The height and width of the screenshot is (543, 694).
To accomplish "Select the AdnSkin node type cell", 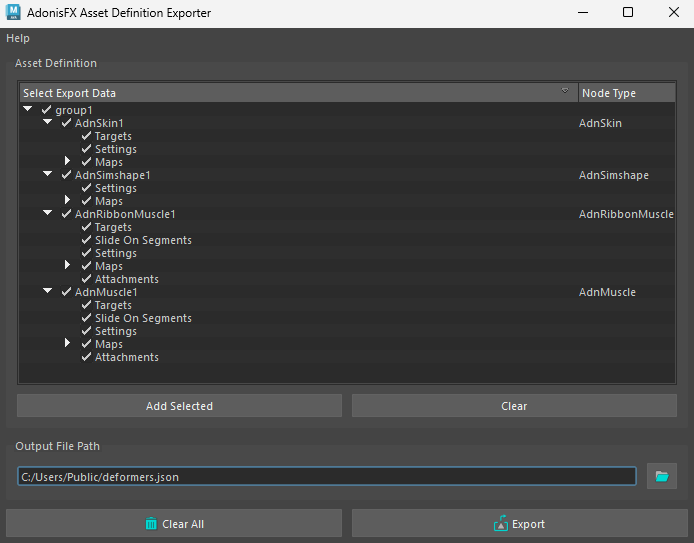I will click(600, 123).
